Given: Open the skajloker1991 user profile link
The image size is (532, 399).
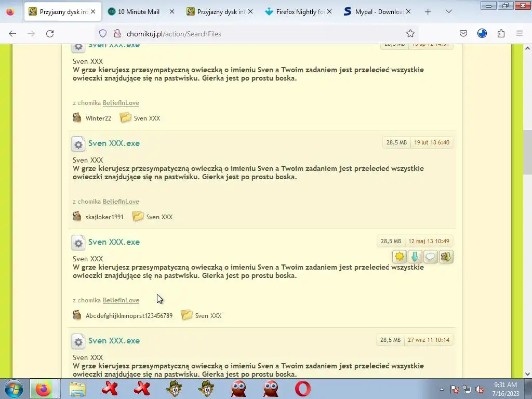Looking at the screenshot, I should pos(104,217).
